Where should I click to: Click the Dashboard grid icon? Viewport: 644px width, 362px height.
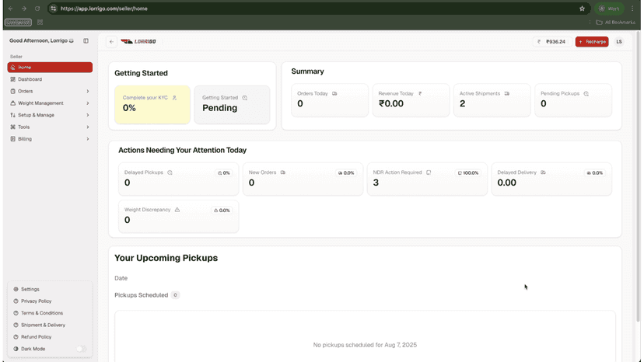tap(12, 79)
